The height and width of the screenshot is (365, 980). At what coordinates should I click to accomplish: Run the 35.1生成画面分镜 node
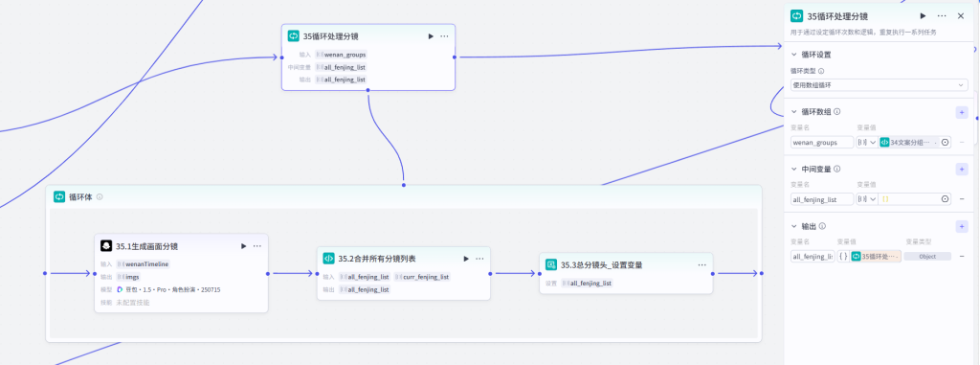244,246
